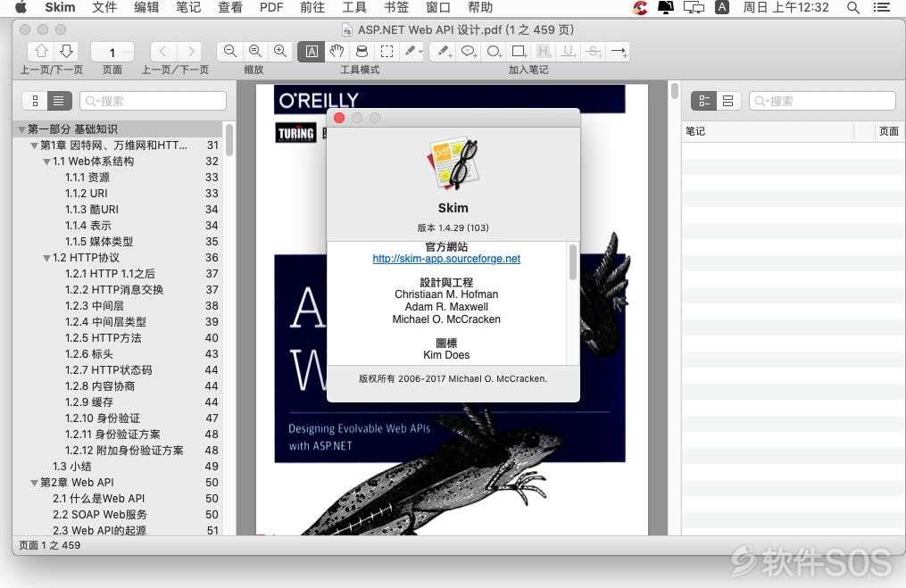Click the forward history arrow in toolbar

pyautogui.click(x=190, y=52)
